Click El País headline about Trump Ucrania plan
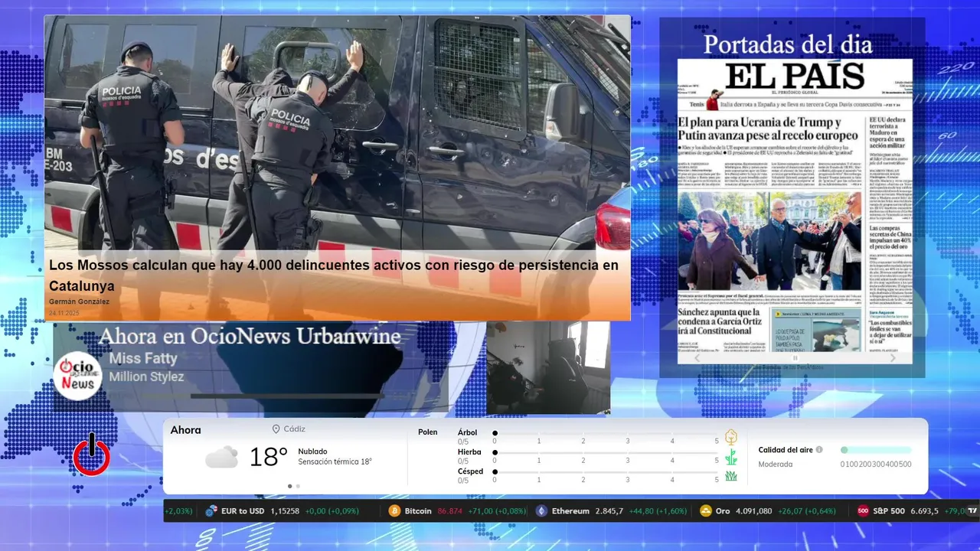980x551 pixels. click(768, 129)
